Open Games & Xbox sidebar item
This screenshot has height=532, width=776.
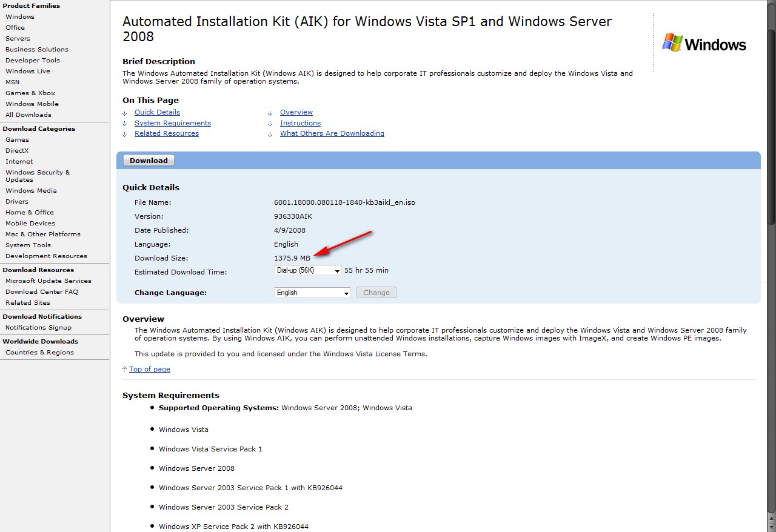tap(30, 93)
